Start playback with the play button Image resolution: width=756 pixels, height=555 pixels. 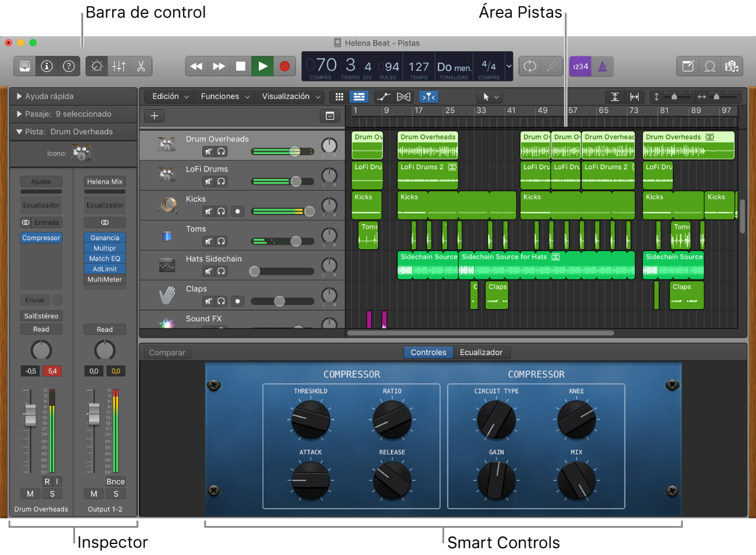click(262, 66)
